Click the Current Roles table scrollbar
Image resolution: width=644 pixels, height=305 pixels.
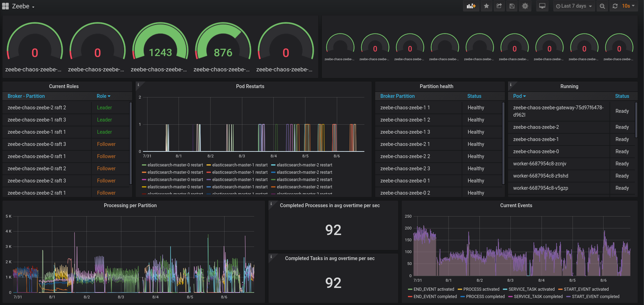[131, 143]
